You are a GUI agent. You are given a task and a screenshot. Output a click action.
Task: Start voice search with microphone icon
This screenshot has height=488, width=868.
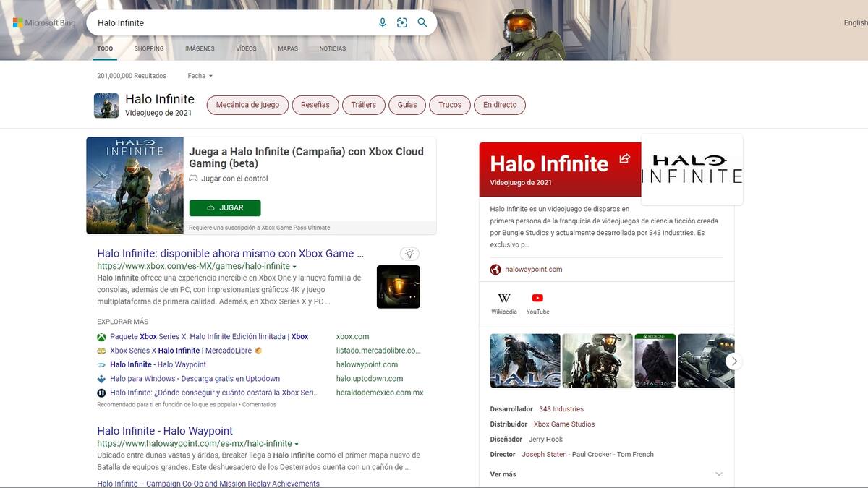(x=383, y=23)
